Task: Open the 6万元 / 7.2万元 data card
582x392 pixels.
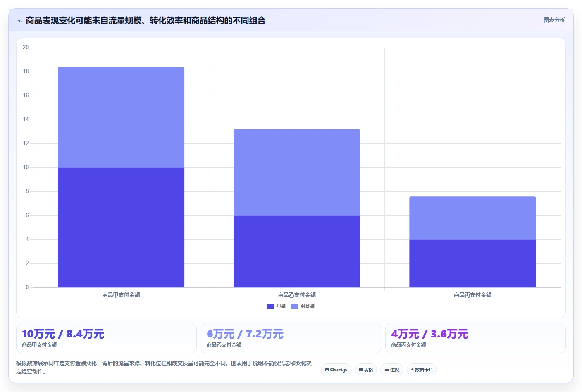Action: coord(291,338)
